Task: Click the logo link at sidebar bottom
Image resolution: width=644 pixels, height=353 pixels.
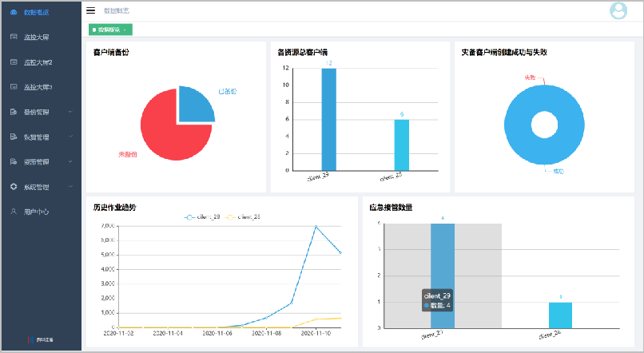Action: click(x=41, y=339)
